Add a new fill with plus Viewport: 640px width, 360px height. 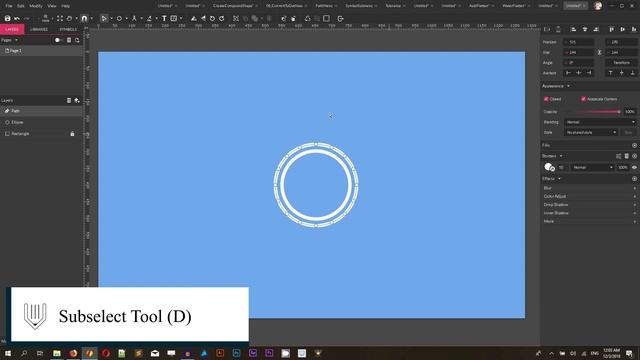634,145
